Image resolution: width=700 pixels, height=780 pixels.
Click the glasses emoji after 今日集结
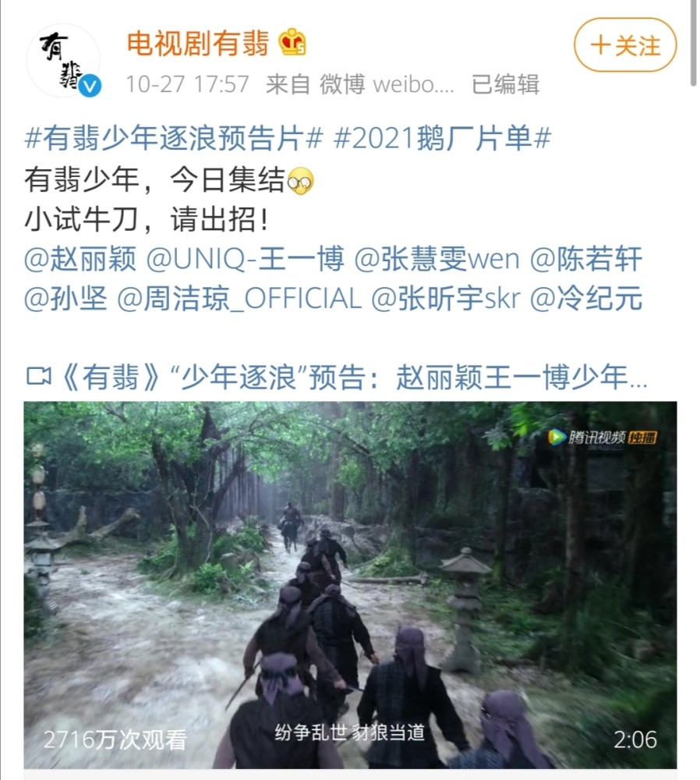pyautogui.click(x=301, y=181)
